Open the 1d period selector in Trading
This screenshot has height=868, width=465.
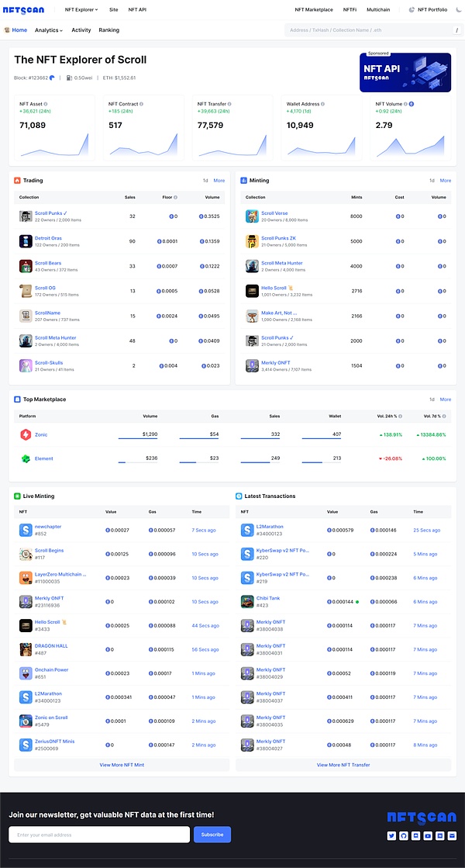205,181
